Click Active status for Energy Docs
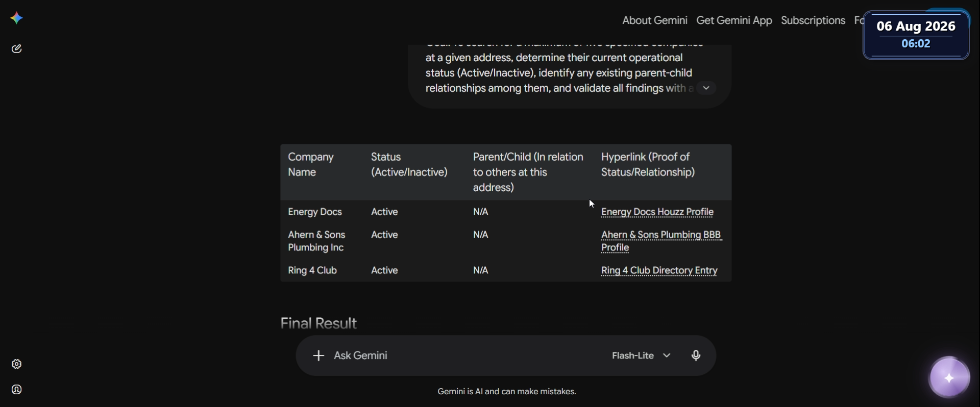The width and height of the screenshot is (980, 407). coord(384,212)
